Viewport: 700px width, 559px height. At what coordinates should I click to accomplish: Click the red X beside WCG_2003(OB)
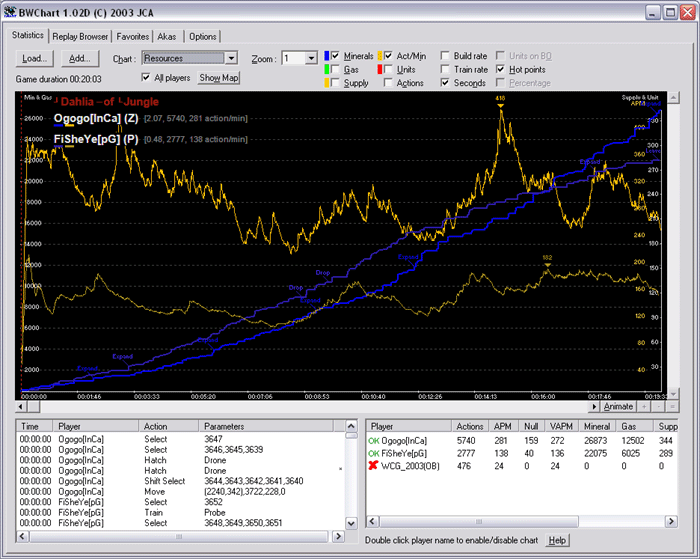375,465
